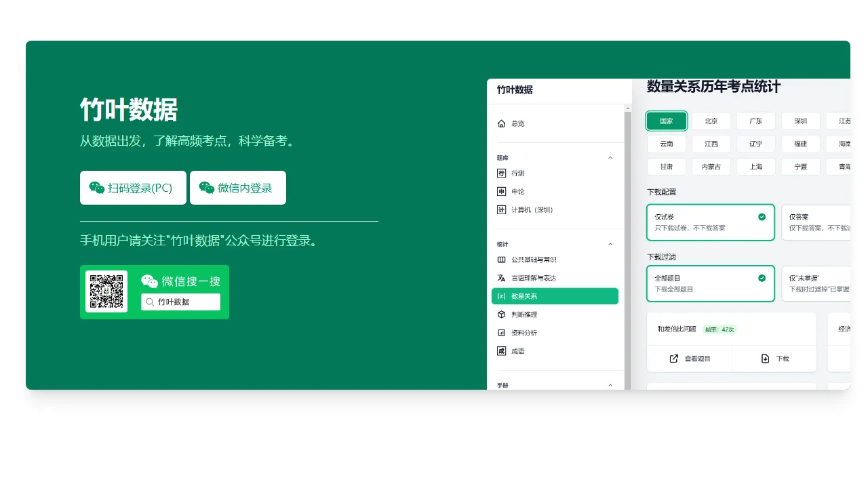Click the WeChat icon in 扫码登录(PC) button
This screenshot has height=488, width=868.
(97, 188)
